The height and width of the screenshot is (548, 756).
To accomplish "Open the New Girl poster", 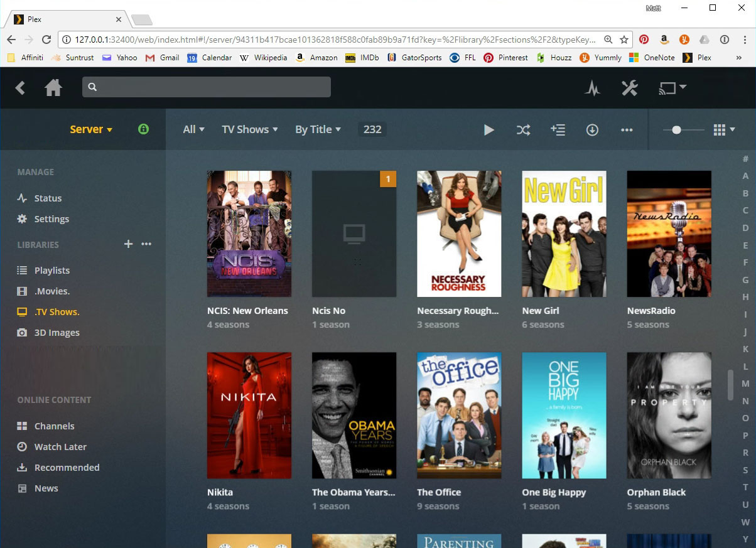I will pyautogui.click(x=564, y=234).
